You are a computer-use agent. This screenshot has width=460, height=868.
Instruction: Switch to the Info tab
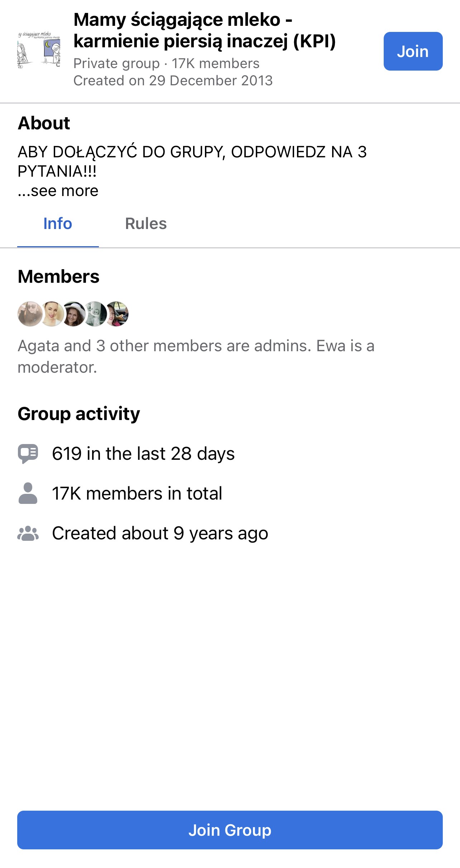(x=58, y=224)
